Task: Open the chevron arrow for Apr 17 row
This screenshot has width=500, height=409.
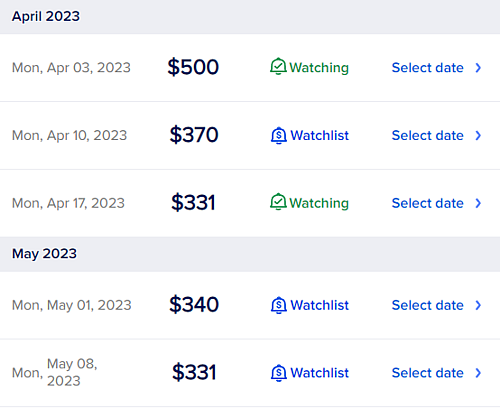Action: pos(478,203)
